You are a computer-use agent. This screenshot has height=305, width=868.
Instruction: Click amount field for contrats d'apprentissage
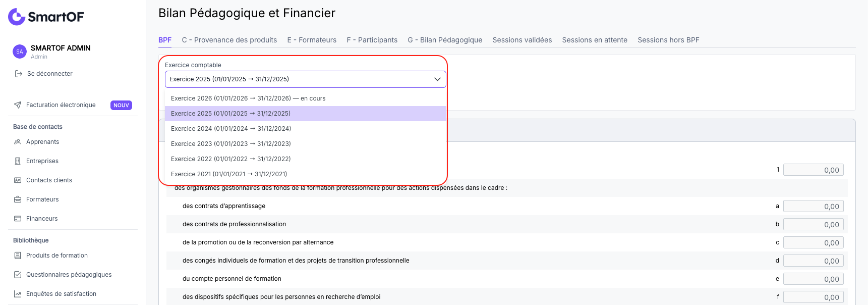[x=814, y=207]
